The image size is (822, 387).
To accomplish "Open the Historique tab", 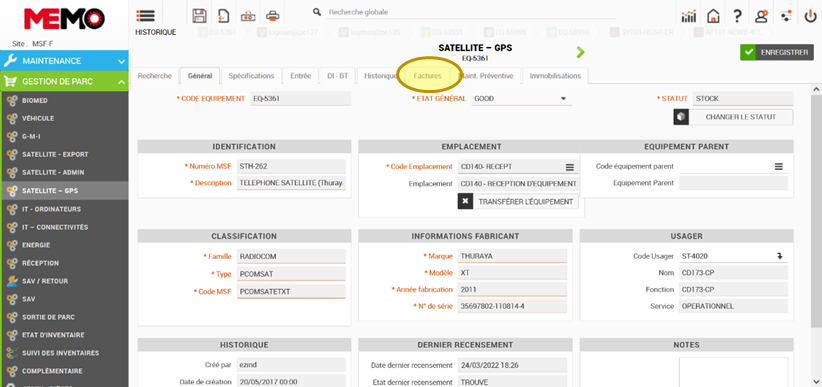I will pyautogui.click(x=380, y=76).
